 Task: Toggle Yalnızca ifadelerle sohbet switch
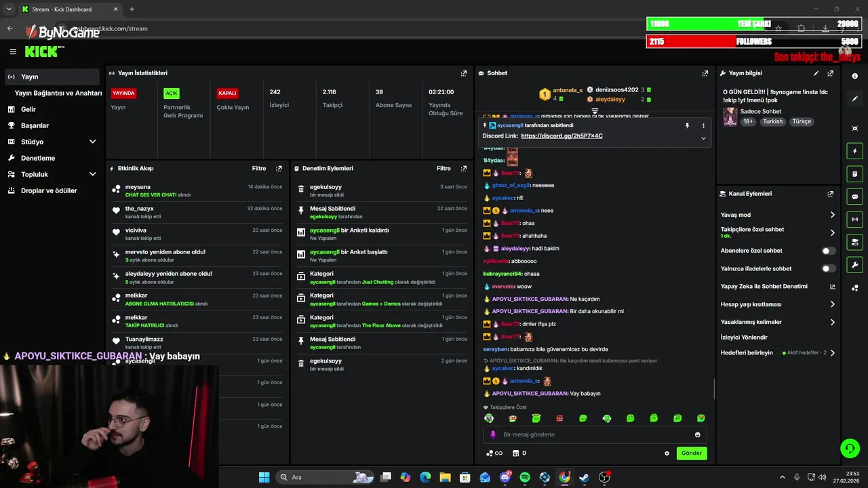coord(829,268)
